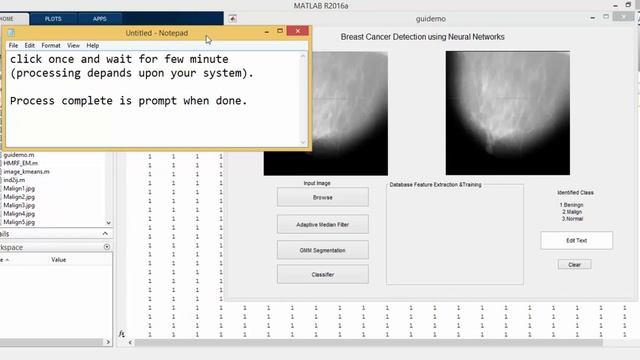Switch to the PLOTS tab in MATLAB
The image size is (640, 360).
pyautogui.click(x=53, y=19)
